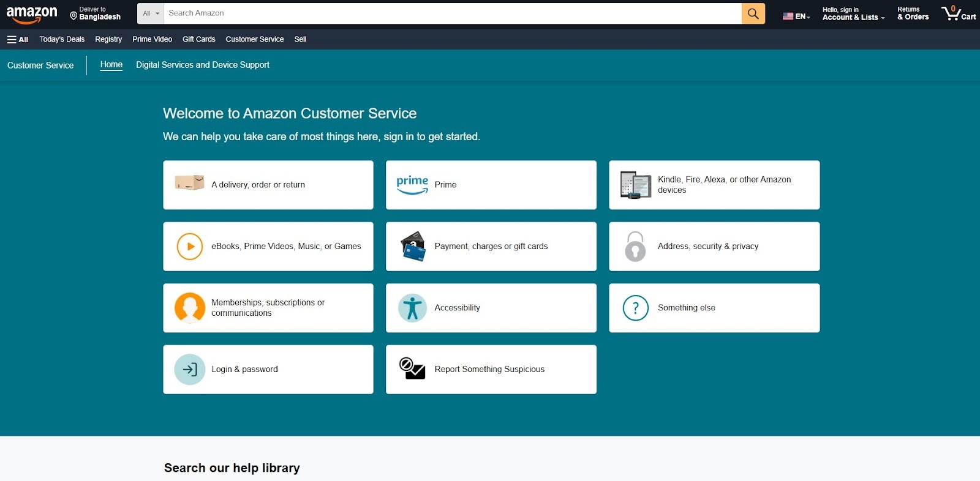Screen dimensions: 980x481
Task: Click the payment cards icon
Action: click(413, 246)
